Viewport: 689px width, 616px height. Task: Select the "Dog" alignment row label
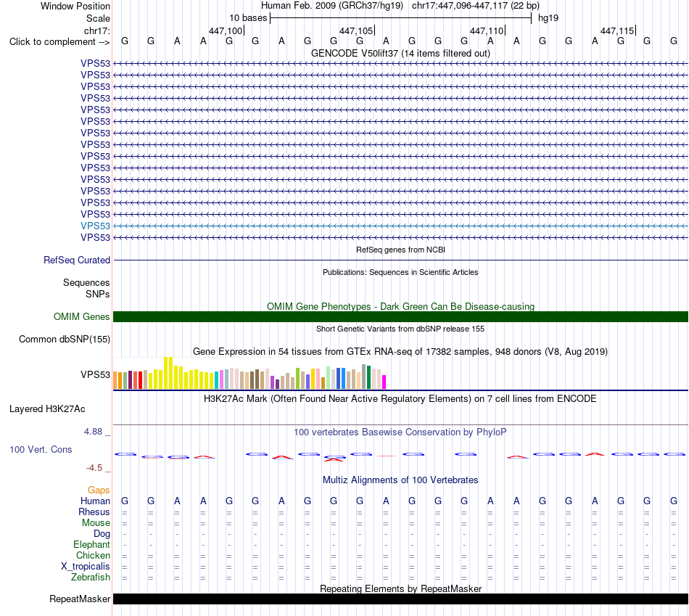pyautogui.click(x=102, y=534)
